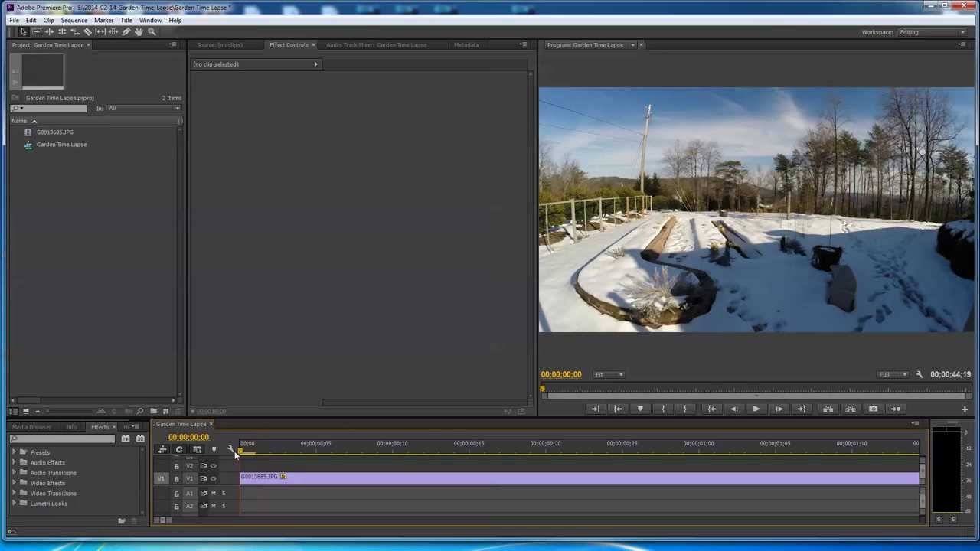The height and width of the screenshot is (551, 980).
Task: Open the Sequence menu
Action: [73, 20]
